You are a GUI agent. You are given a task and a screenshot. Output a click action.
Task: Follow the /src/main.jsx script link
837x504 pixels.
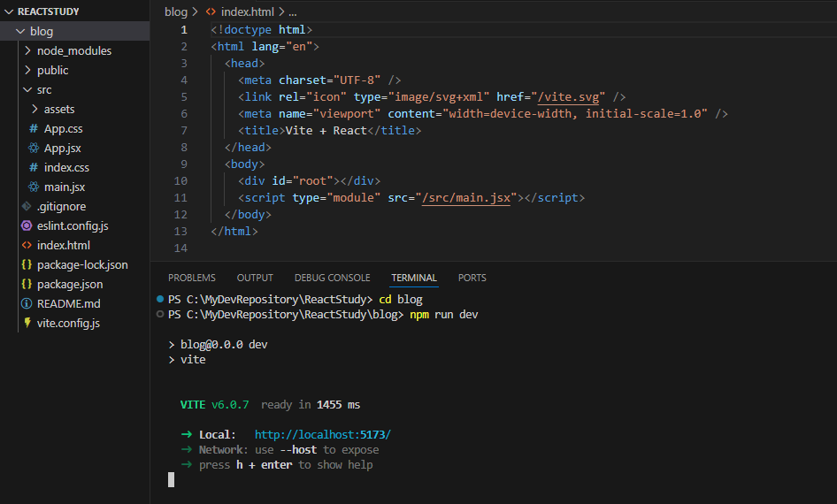[x=466, y=198]
